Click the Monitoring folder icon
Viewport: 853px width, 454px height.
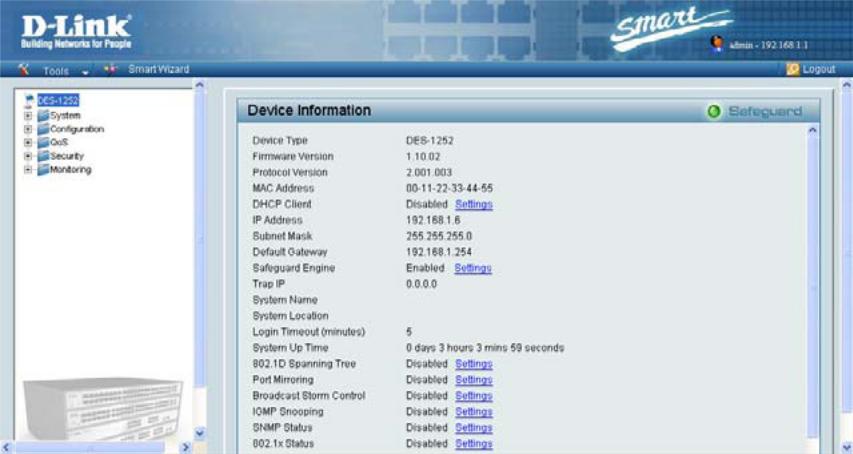(x=43, y=170)
